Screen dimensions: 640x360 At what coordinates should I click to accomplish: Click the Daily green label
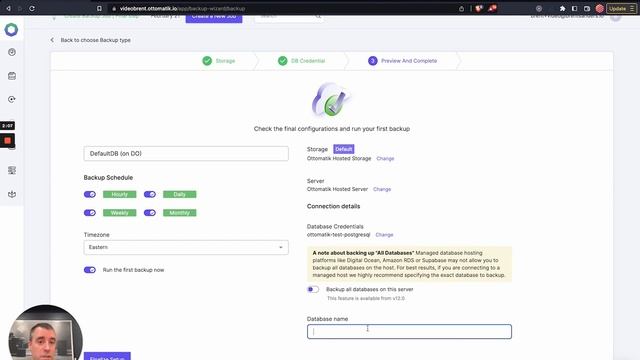pos(180,194)
